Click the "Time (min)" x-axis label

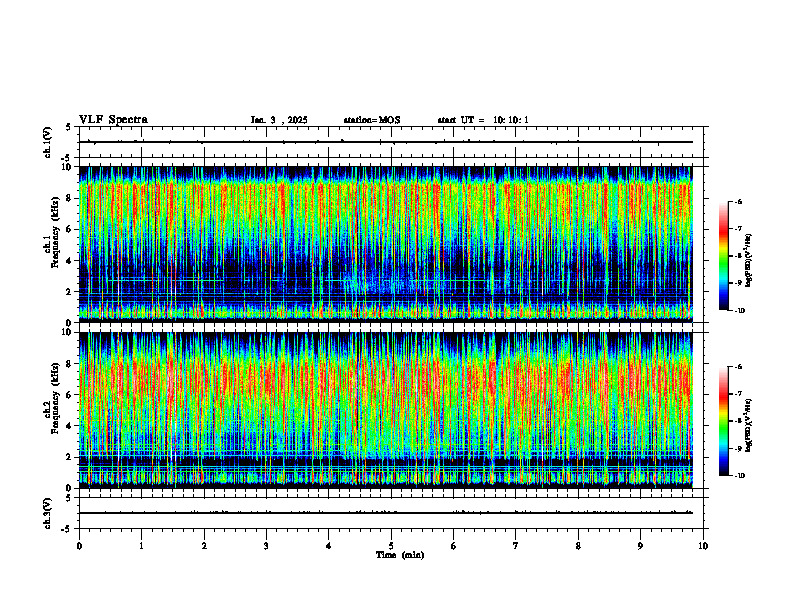coord(400,555)
